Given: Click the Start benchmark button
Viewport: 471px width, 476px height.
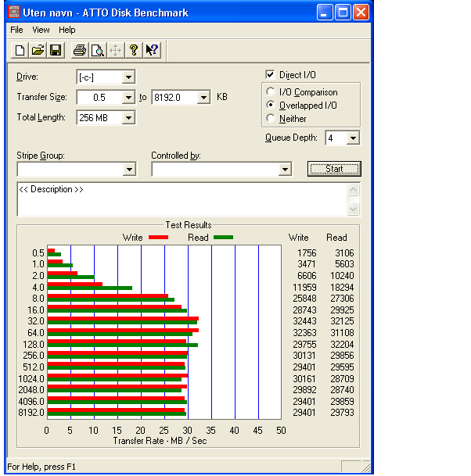Looking at the screenshot, I should (334, 169).
